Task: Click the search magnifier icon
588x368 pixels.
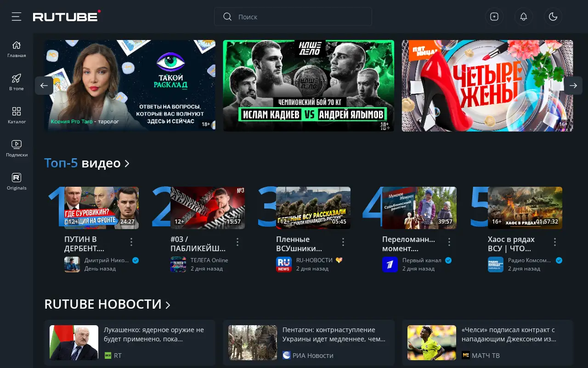Action: point(227,17)
